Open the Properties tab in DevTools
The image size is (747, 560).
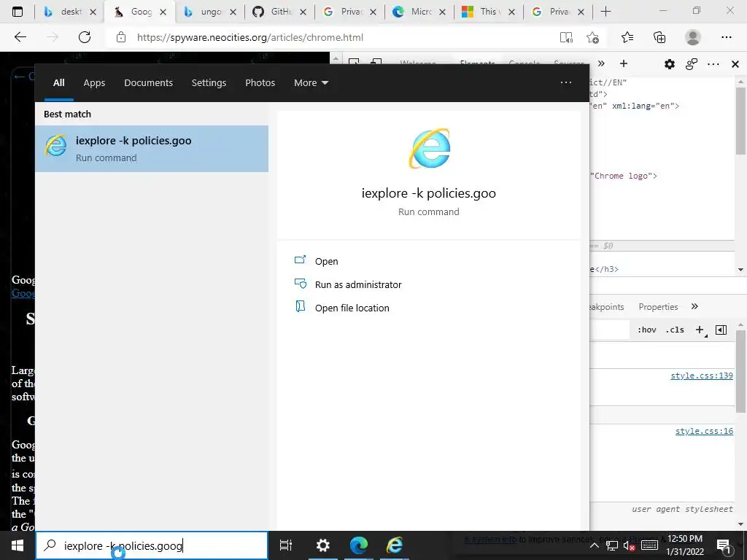pyautogui.click(x=658, y=307)
